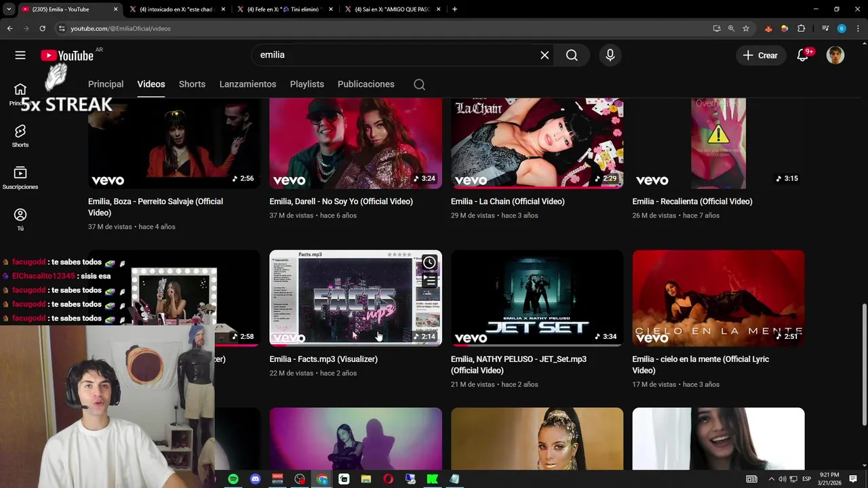Switch to the Shorts channel tab
Image resolution: width=868 pixels, height=488 pixels.
point(192,84)
